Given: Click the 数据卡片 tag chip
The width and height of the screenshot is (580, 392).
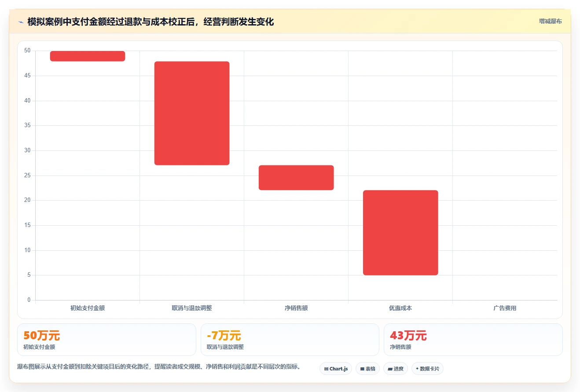Looking at the screenshot, I should 427,369.
